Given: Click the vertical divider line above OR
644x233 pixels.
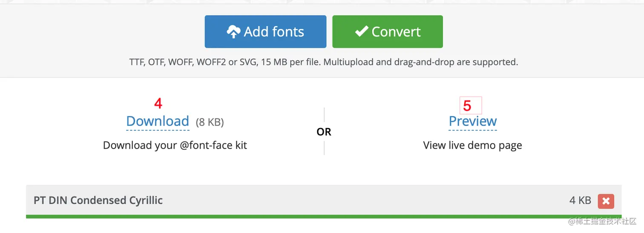Looking at the screenshot, I should (324, 115).
